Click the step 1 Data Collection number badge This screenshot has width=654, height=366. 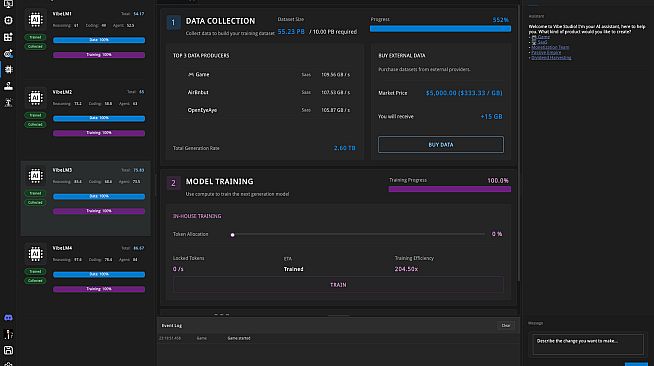coord(174,22)
